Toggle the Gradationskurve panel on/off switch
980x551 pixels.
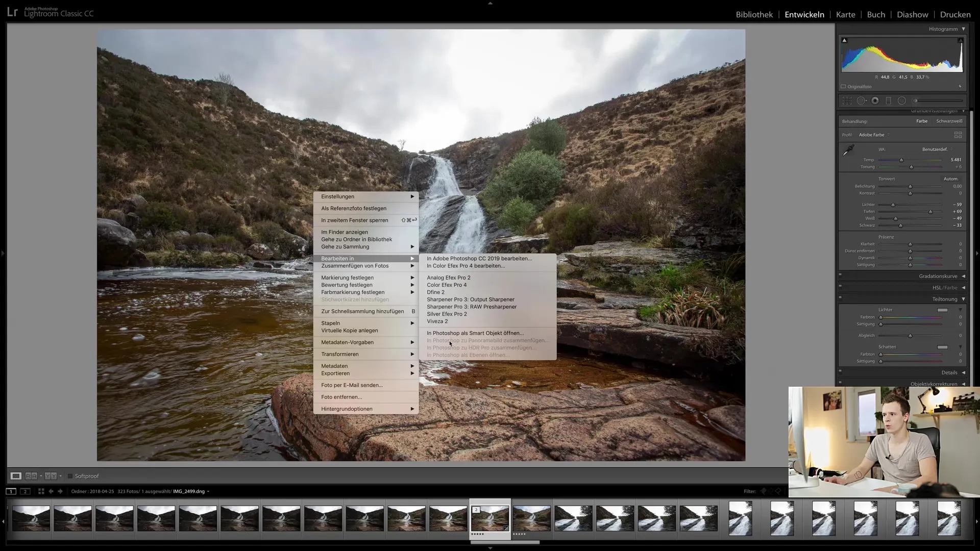coord(840,274)
